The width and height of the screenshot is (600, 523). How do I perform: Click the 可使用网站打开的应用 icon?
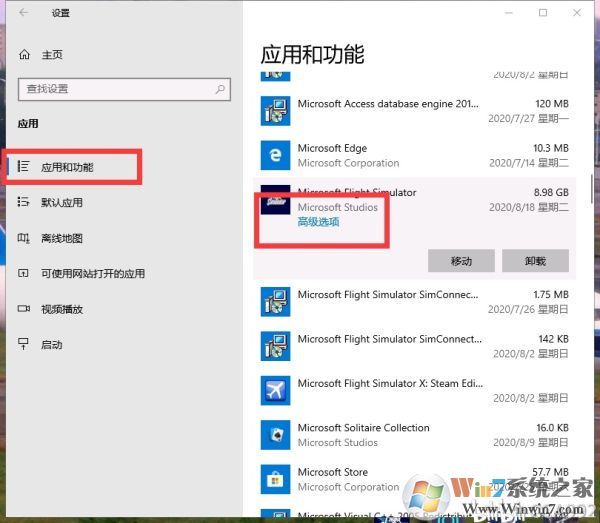[23, 273]
